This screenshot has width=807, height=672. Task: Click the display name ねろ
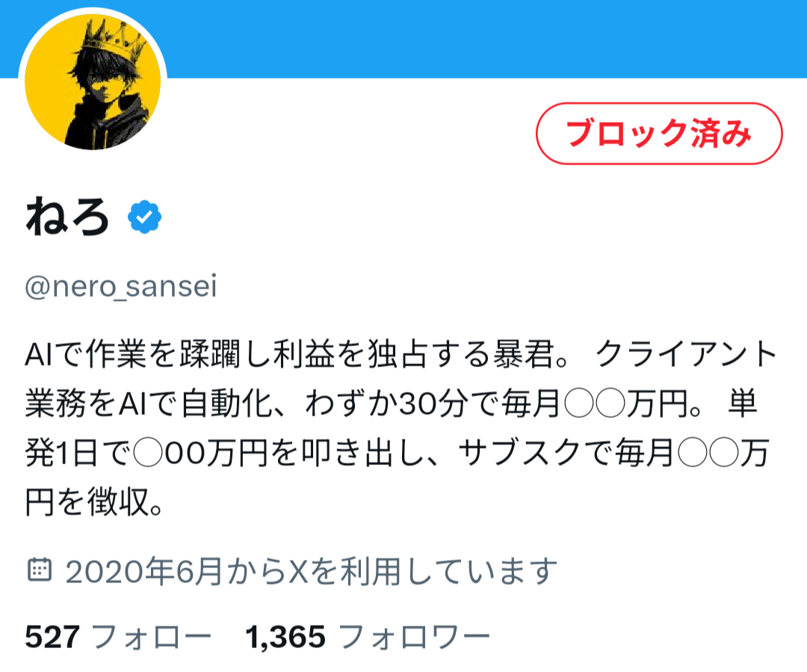pyautogui.click(x=67, y=217)
